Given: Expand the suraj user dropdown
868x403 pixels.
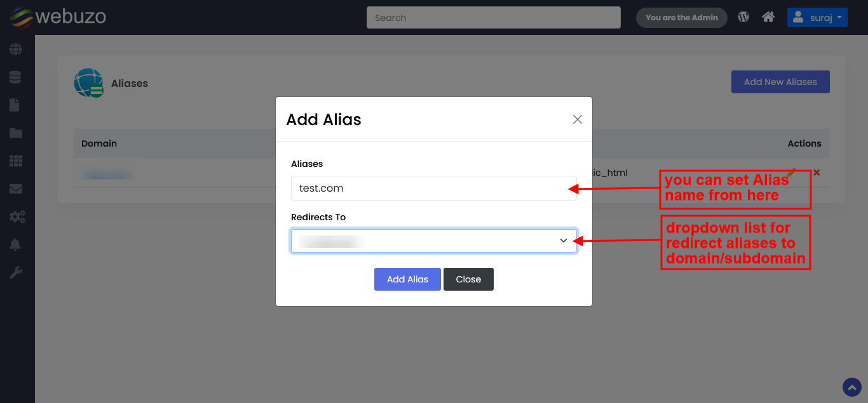Looking at the screenshot, I should (x=817, y=18).
